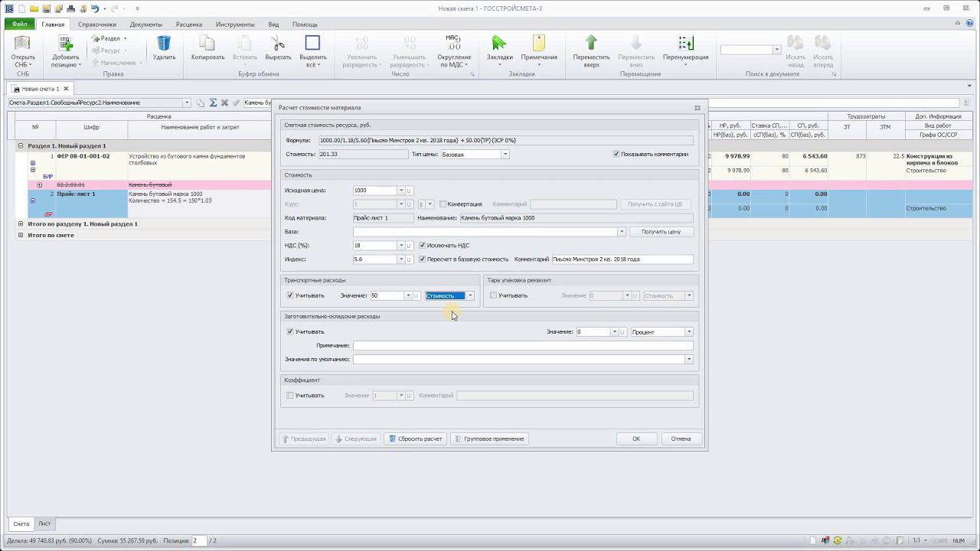Screen dimensions: 980x551
Task: Open the Значения по умолчанию dropdown
Action: [689, 360]
